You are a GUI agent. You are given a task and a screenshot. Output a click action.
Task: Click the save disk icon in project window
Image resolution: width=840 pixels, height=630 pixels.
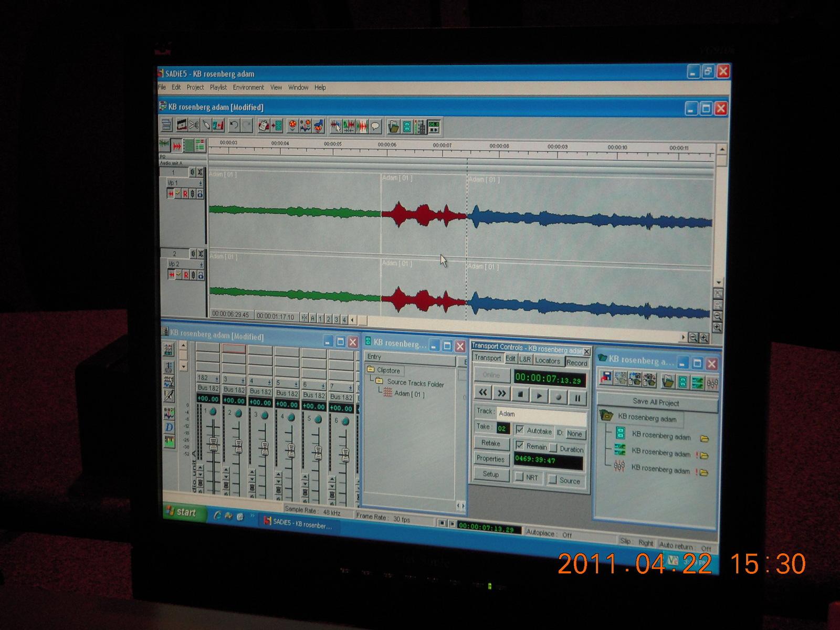point(606,379)
